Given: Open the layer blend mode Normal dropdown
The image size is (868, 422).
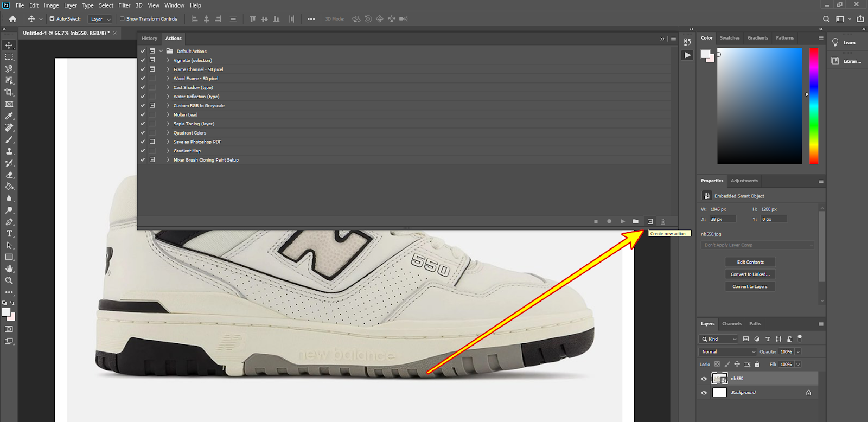Looking at the screenshot, I should click(x=728, y=352).
